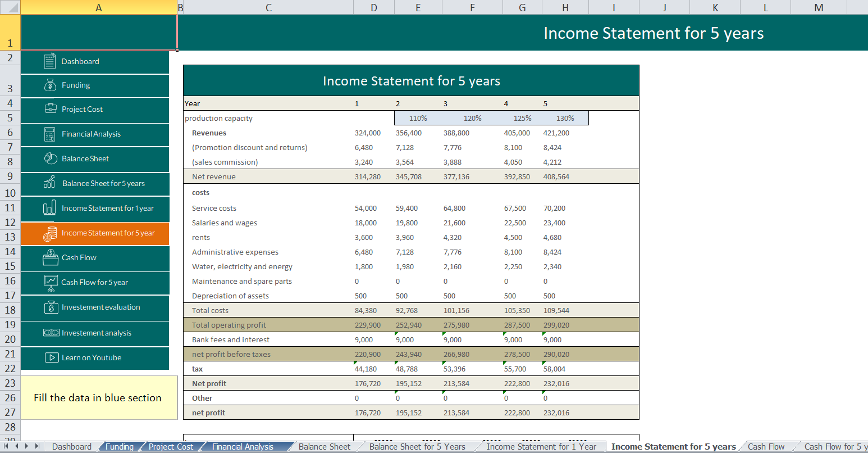Click the Investement evaluation icon
The width and height of the screenshot is (868, 453).
pos(51,307)
